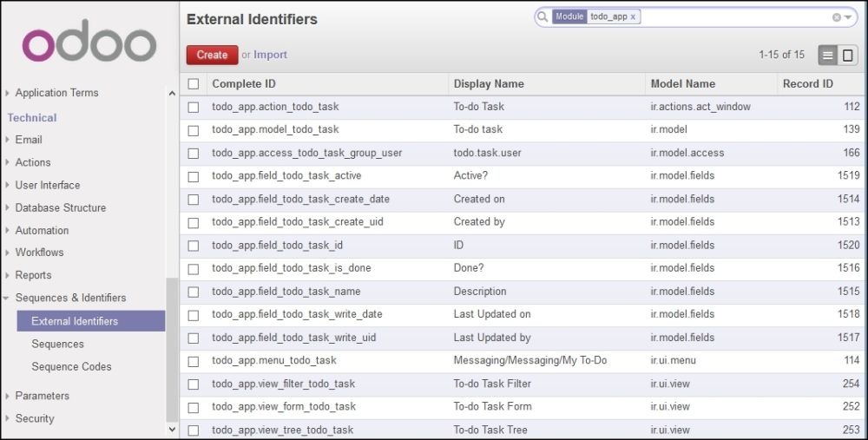Click the Create button
Image resolution: width=868 pixels, height=440 pixels.
212,55
